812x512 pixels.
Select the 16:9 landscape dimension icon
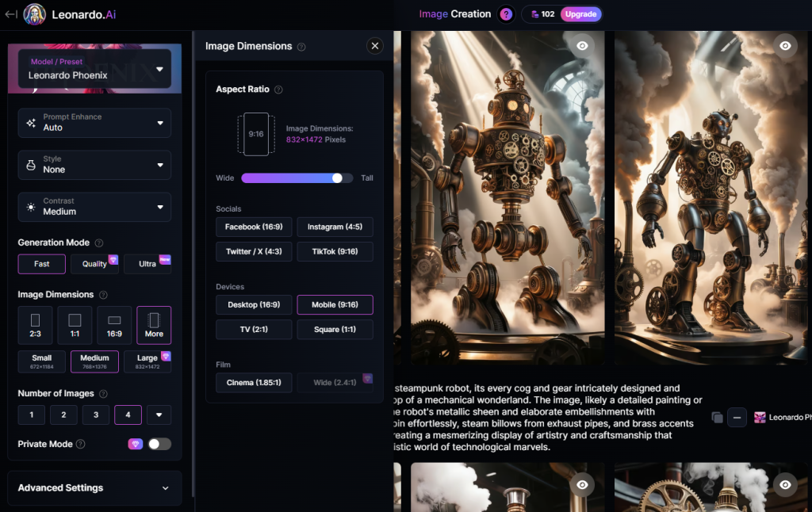(x=114, y=325)
